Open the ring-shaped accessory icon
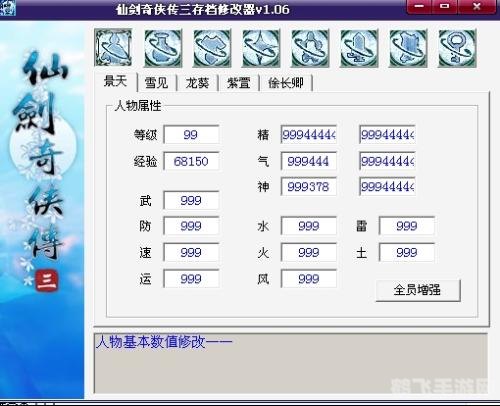 point(457,48)
